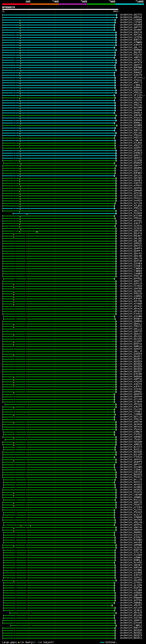146x644 pixels.
Task: Select hit label UniRef100_Q9AT46
Action: (131, 422)
